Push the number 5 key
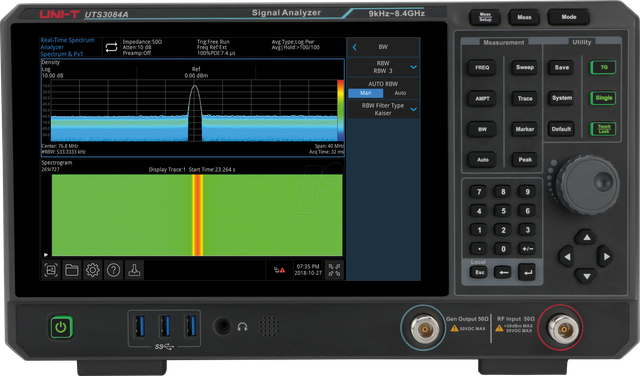Viewport: 640px width, 376px height. [503, 211]
